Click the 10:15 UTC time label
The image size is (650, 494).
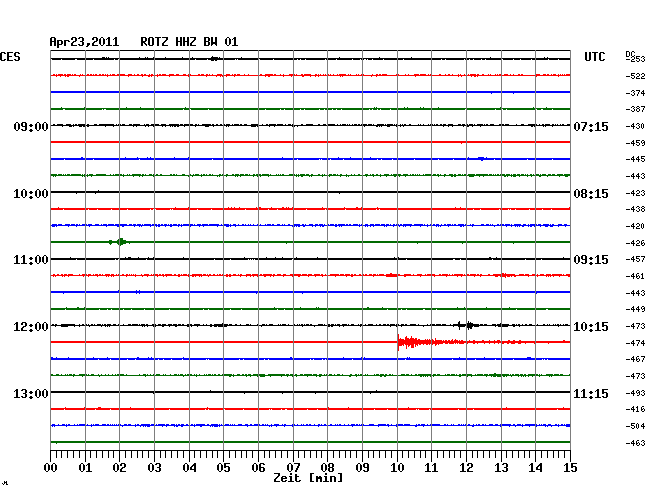tap(591, 327)
